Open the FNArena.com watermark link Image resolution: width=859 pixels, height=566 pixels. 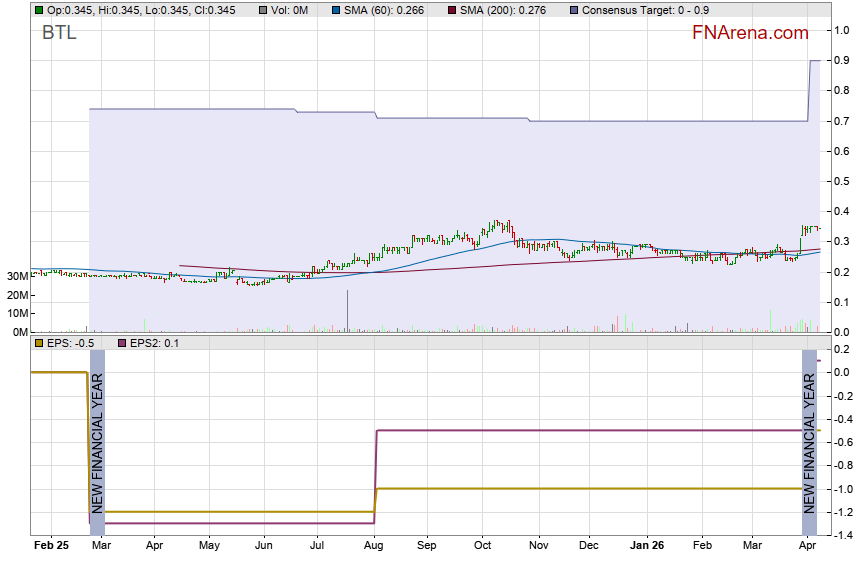click(x=750, y=33)
